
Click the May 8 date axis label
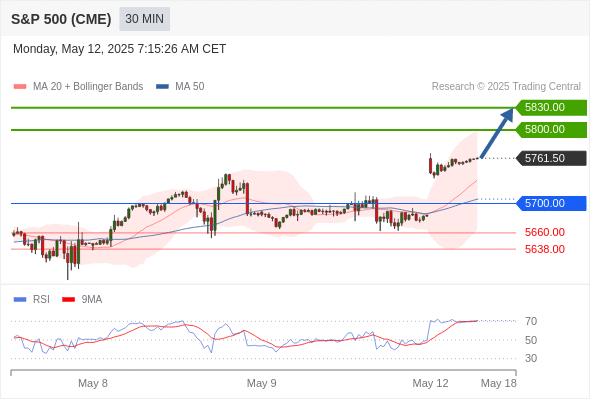point(93,383)
